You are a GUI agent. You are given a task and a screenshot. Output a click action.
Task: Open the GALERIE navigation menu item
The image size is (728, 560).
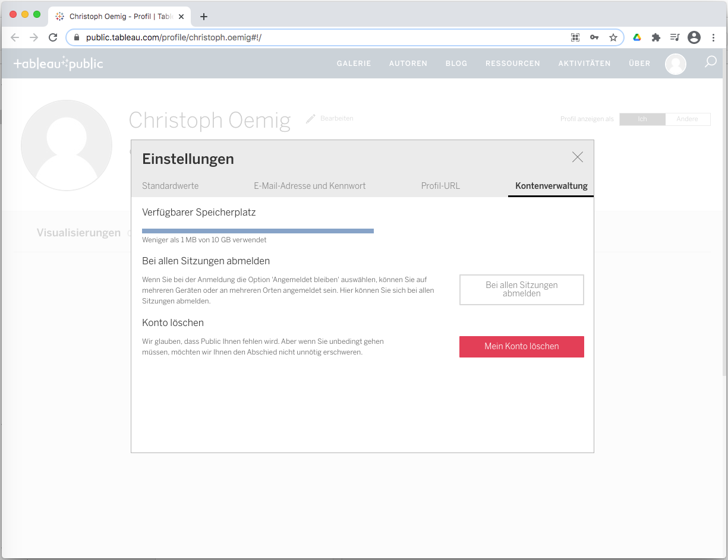click(x=354, y=64)
